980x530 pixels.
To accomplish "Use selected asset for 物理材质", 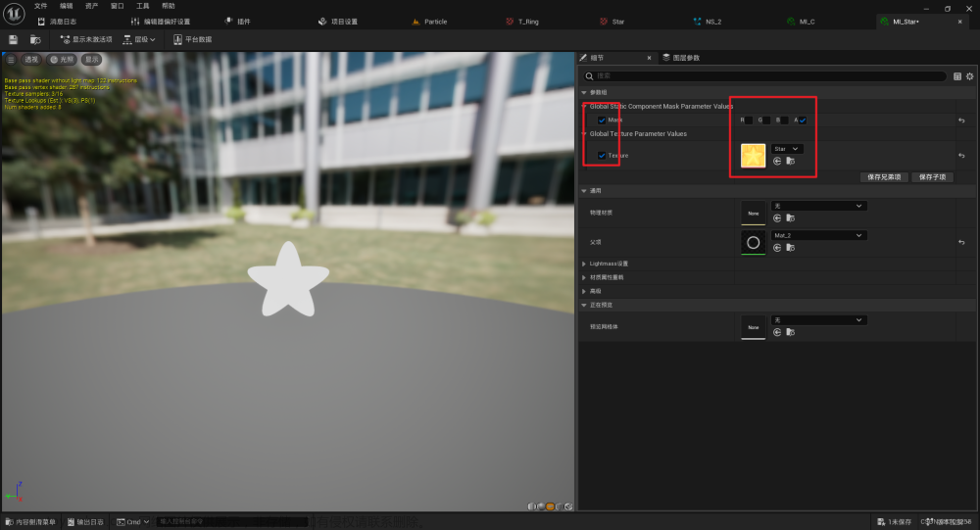I will (x=777, y=218).
